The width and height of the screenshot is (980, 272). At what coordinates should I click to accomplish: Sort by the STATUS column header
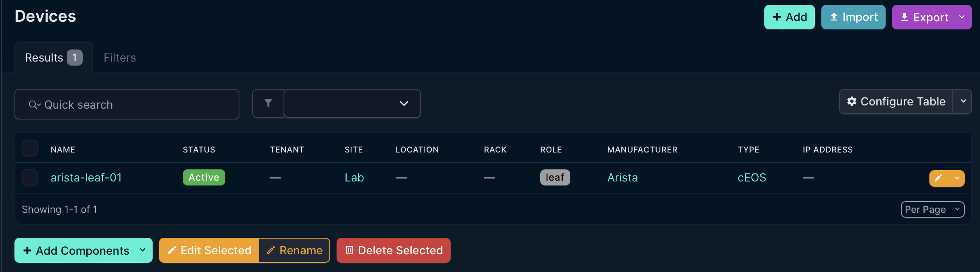[x=199, y=150]
